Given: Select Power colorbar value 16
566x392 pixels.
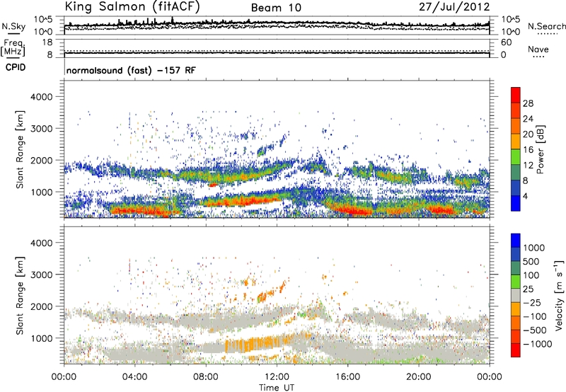Looking at the screenshot, I should click(x=528, y=150).
